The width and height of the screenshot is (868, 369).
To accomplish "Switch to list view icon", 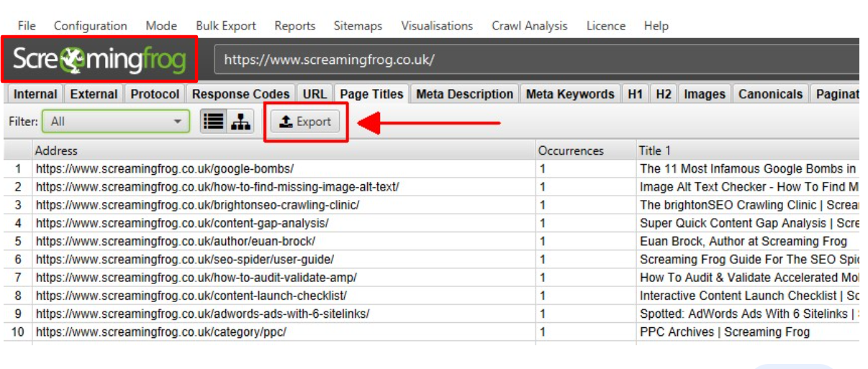I will [213, 122].
